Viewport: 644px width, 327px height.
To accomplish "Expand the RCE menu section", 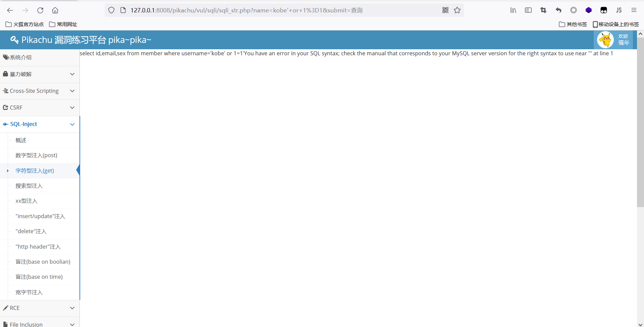I will pyautogui.click(x=40, y=308).
